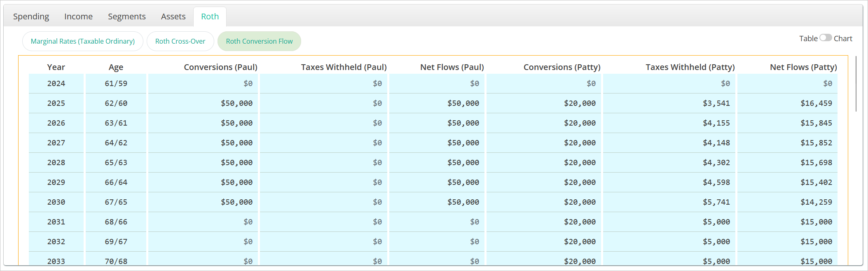
Task: Click the Net Flows (Patty) column header
Action: [x=803, y=67]
